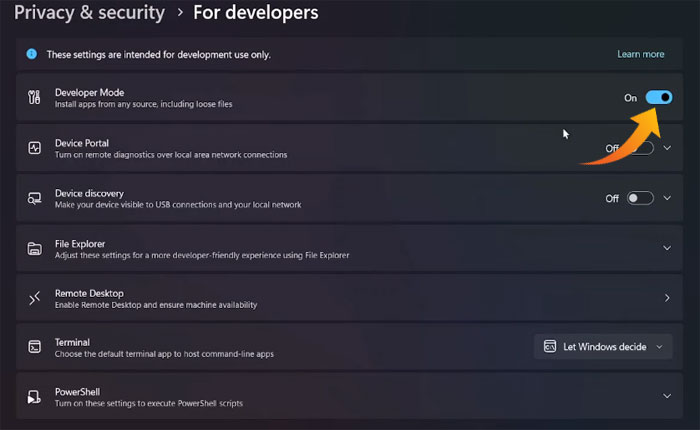The height and width of the screenshot is (430, 700).
Task: Expand the File Explorer settings section
Action: 667,248
